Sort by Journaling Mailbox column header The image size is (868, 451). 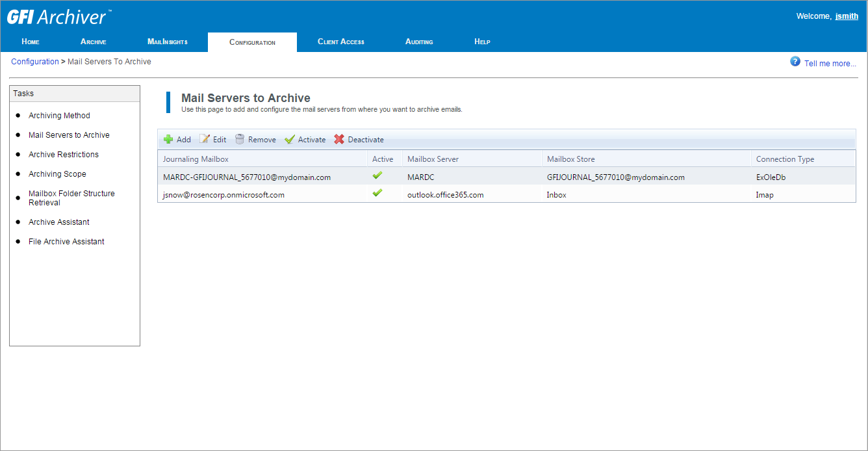click(x=262, y=159)
